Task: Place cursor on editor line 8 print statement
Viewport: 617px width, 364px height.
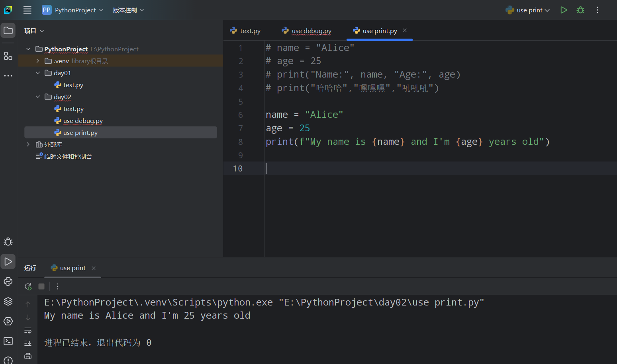Action: 407,142
